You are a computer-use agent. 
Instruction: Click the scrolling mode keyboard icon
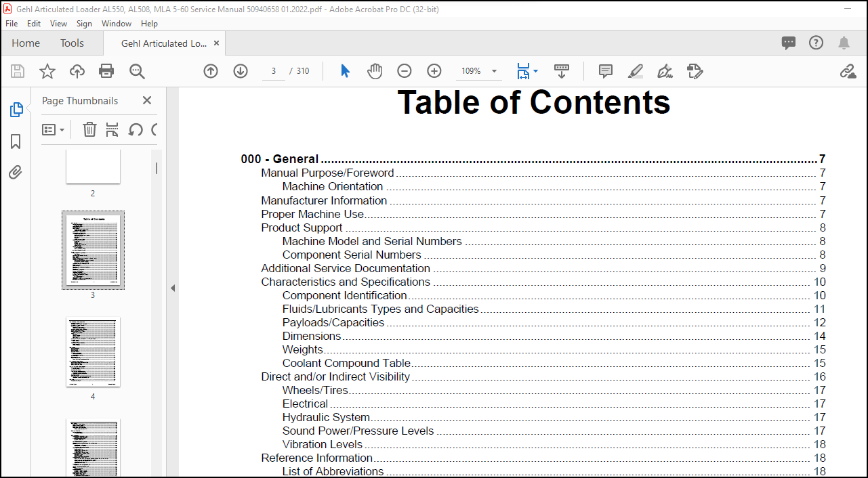point(562,71)
